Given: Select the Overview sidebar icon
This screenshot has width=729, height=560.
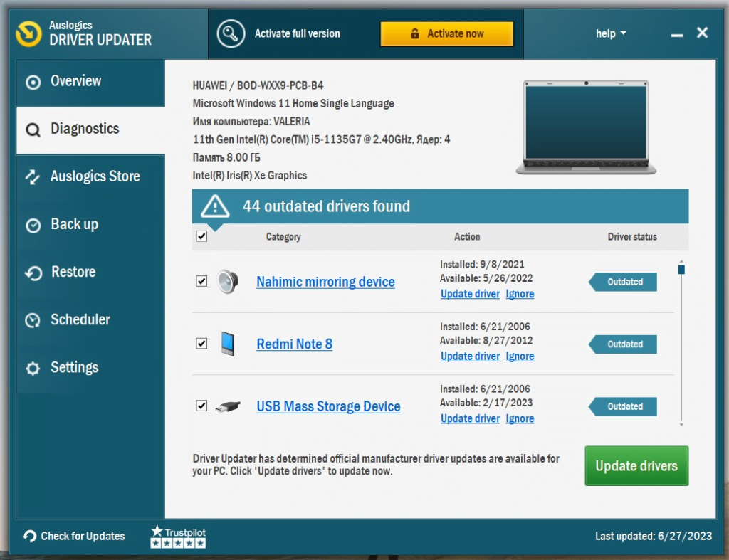Looking at the screenshot, I should coord(33,81).
